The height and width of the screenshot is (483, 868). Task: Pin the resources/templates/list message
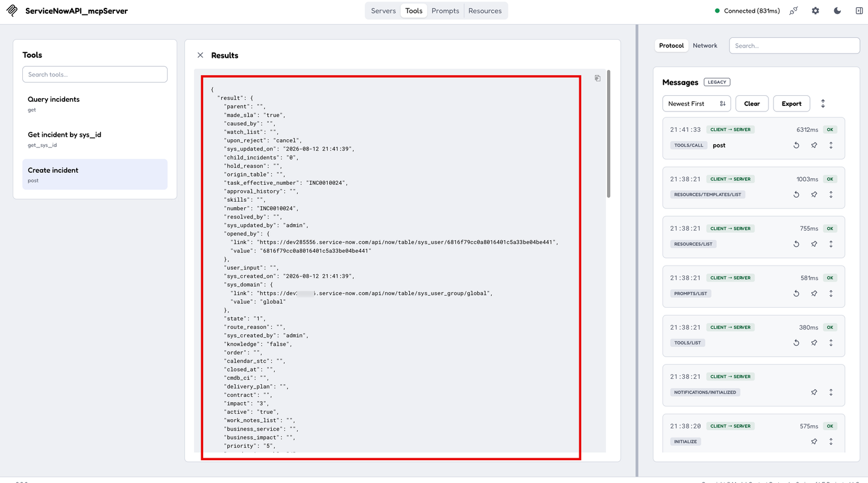pyautogui.click(x=814, y=195)
